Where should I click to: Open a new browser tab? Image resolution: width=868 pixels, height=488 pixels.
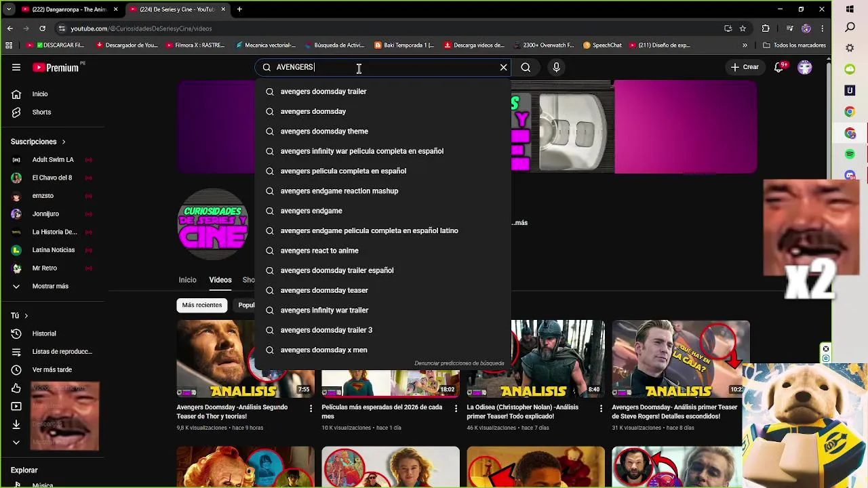pyautogui.click(x=239, y=9)
